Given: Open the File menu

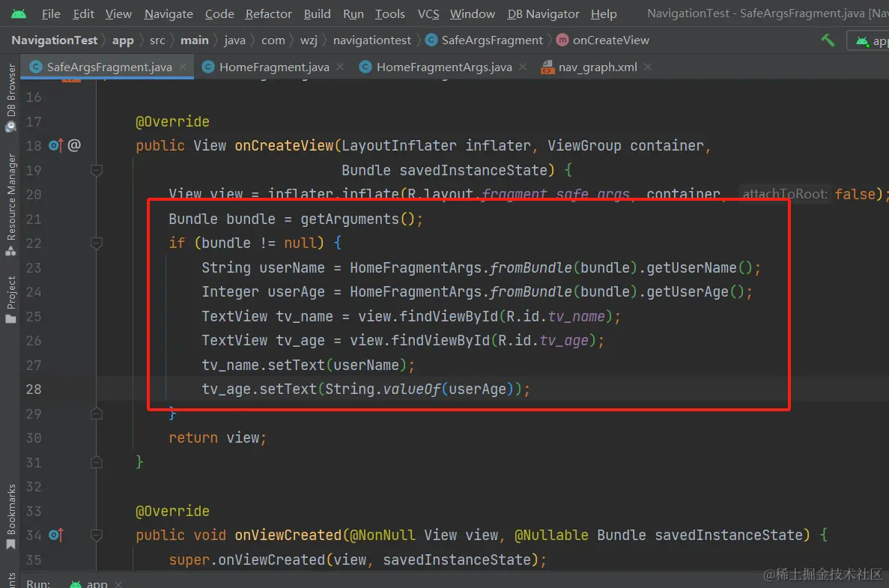Looking at the screenshot, I should tap(51, 13).
